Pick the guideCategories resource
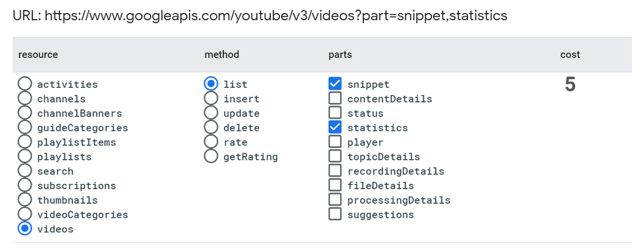The height and width of the screenshot is (248, 644). (25, 128)
